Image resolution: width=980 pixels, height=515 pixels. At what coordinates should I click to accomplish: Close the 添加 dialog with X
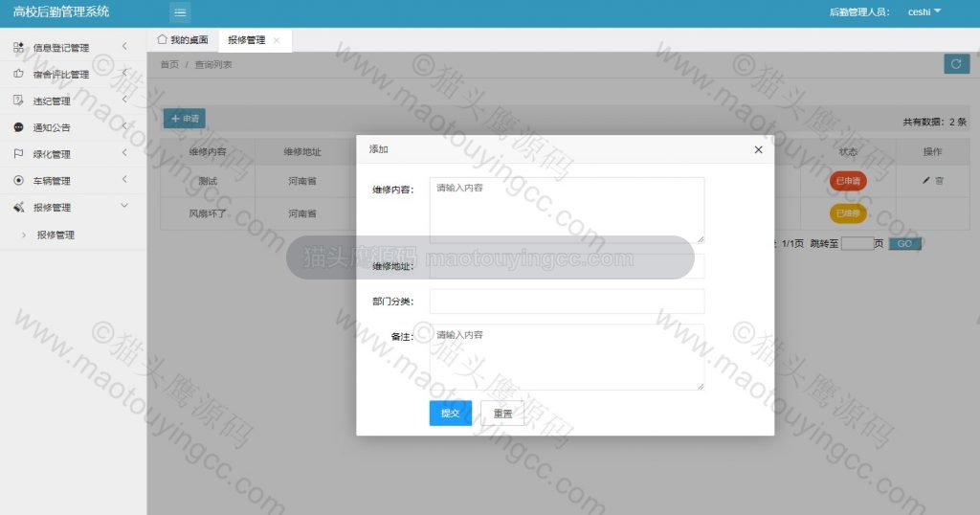758,149
